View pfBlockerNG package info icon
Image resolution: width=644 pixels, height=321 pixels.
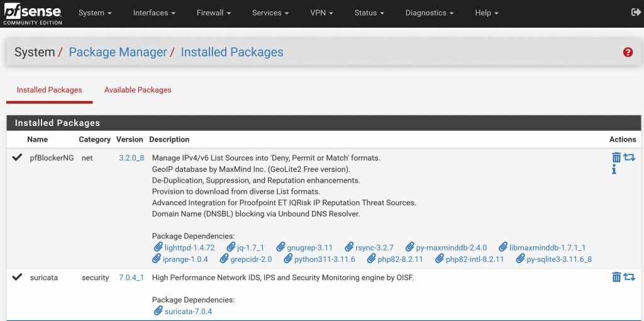click(614, 169)
